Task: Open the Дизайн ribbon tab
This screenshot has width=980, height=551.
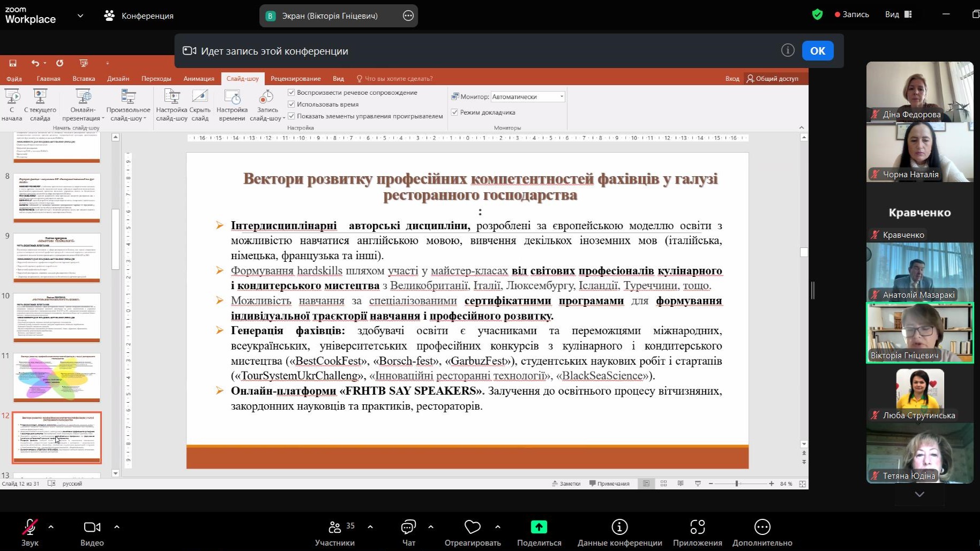Action: point(118,79)
